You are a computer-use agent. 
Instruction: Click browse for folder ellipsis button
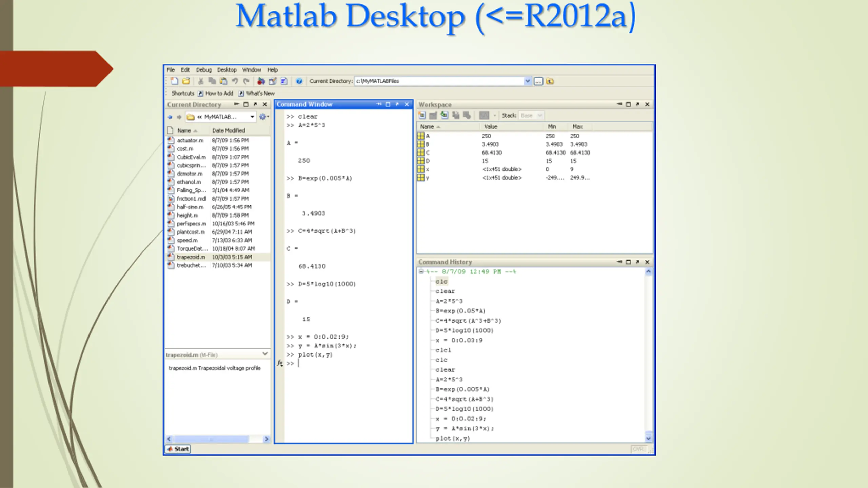tap(538, 81)
